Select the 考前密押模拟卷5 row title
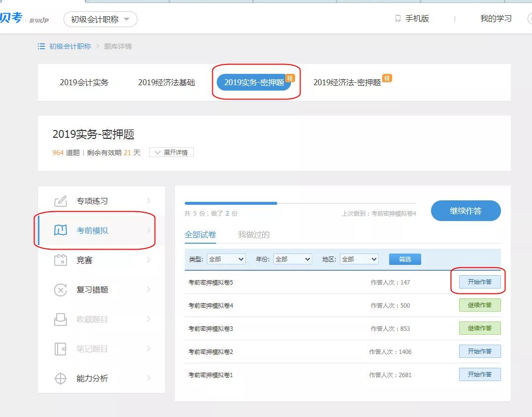Screen dimensions: 532x417 coord(211,283)
